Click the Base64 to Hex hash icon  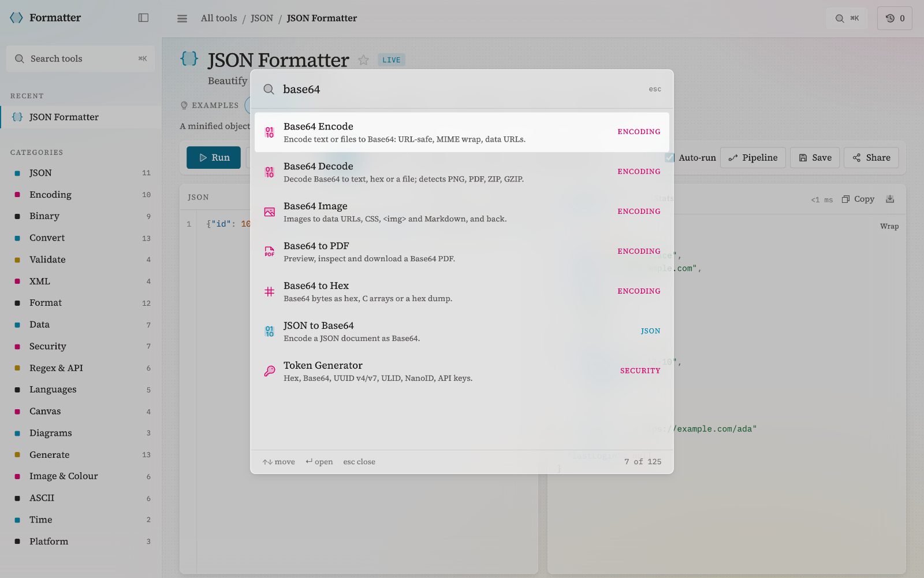[x=270, y=292]
